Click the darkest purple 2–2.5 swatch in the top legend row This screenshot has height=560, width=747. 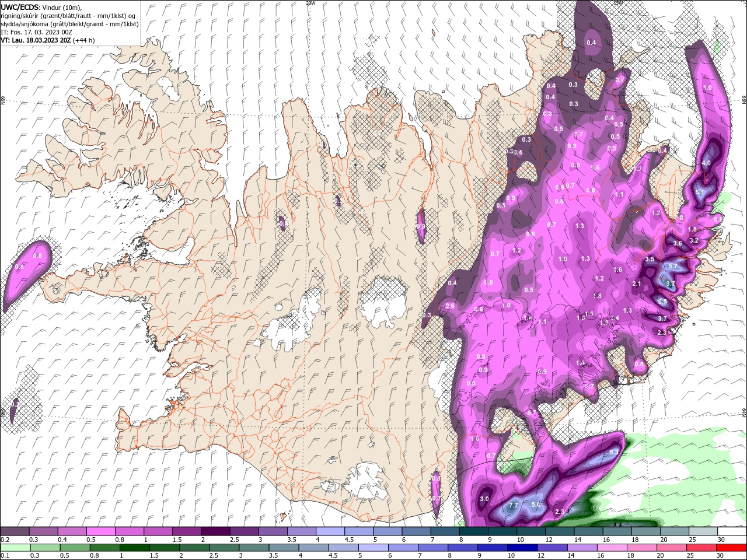tap(215, 531)
